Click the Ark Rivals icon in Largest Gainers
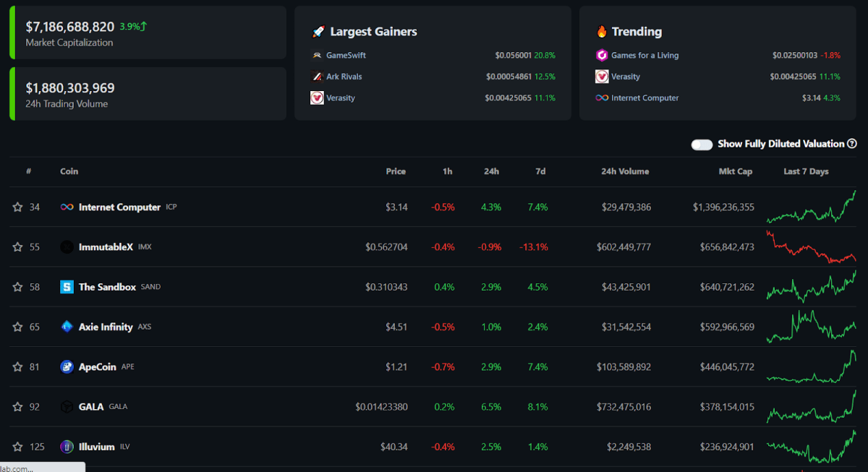This screenshot has width=868, height=472. (x=317, y=77)
